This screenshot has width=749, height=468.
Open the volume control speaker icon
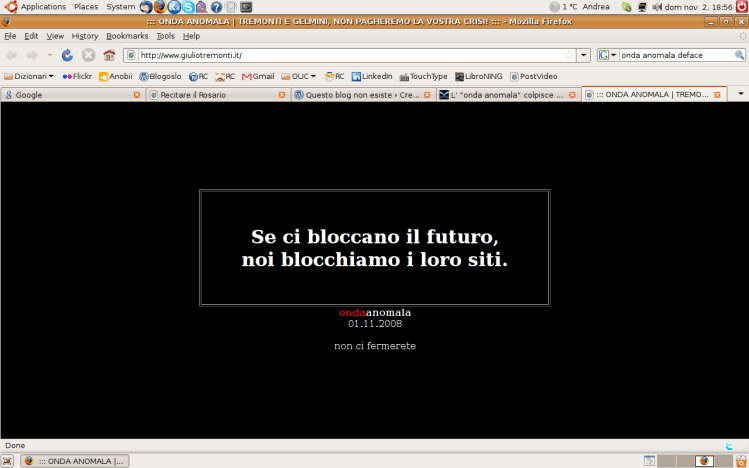(x=657, y=7)
